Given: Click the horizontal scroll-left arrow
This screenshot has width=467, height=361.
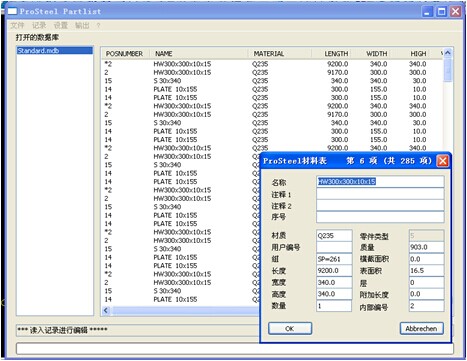Looking at the screenshot, I should pyautogui.click(x=106, y=311).
